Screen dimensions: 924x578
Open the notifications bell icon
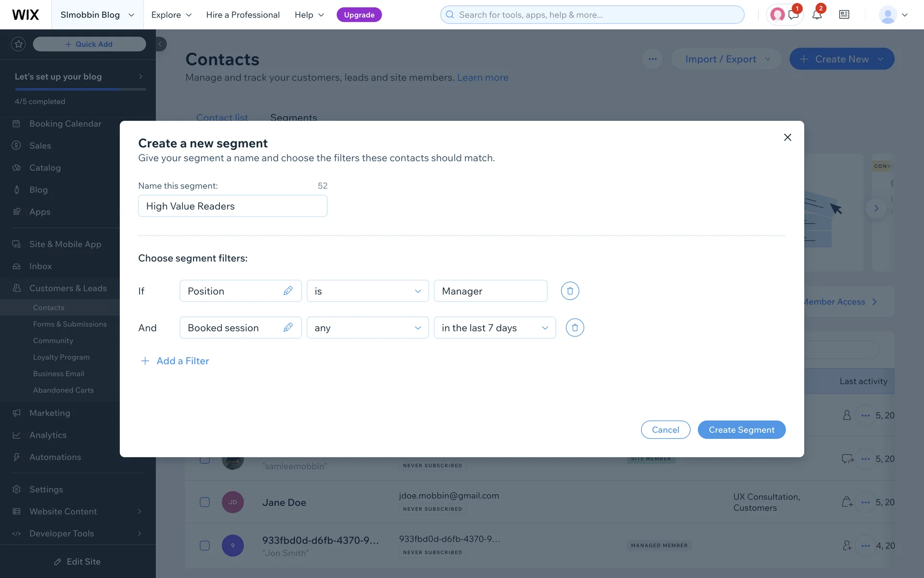point(817,14)
